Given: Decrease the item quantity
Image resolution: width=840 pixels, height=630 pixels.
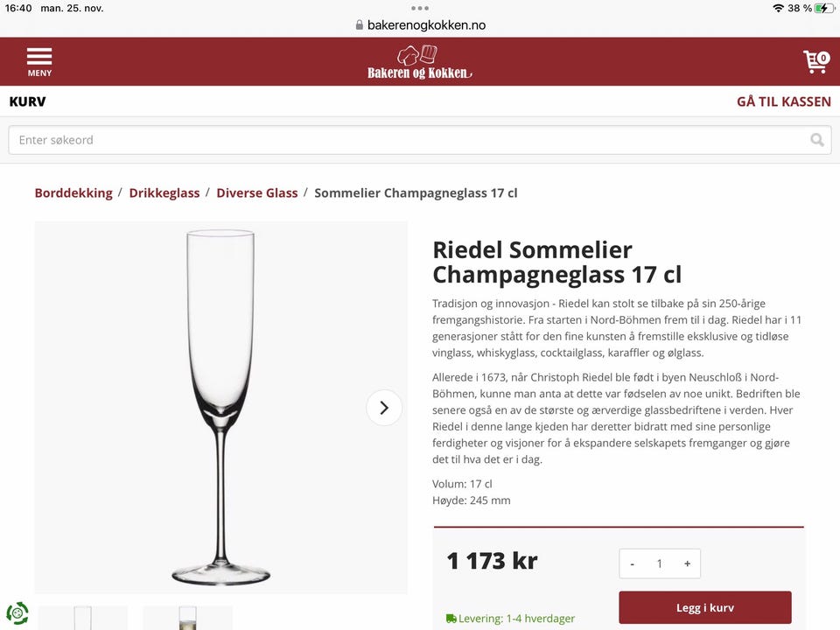Looking at the screenshot, I should (632, 563).
